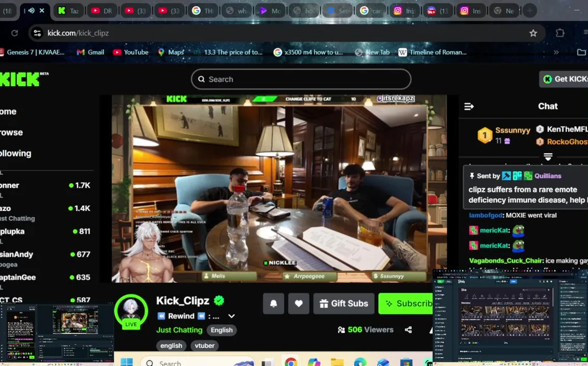Focus the Kick search field

click(301, 79)
